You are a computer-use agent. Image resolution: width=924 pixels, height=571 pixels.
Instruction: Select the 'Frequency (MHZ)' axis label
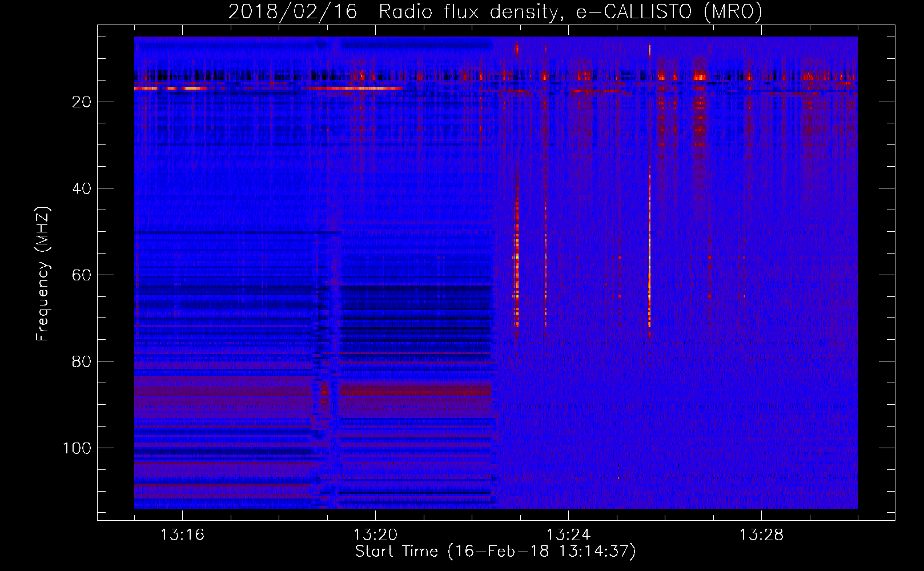click(x=43, y=274)
